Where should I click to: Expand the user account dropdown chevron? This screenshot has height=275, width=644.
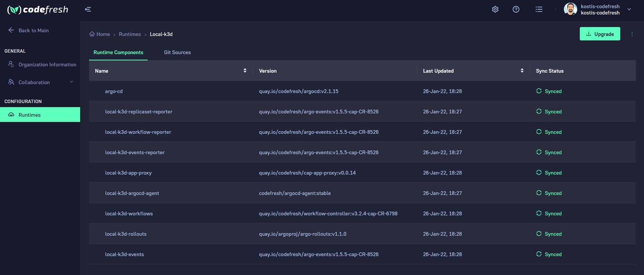click(x=629, y=9)
